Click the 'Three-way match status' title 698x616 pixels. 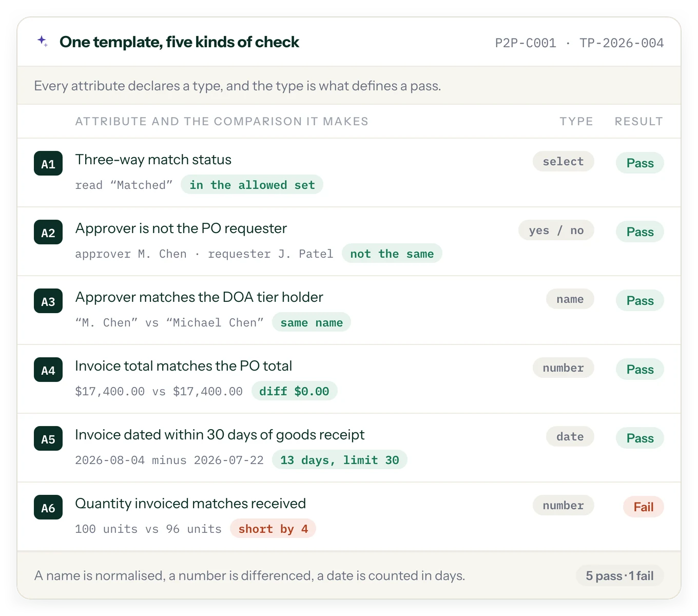(x=153, y=160)
